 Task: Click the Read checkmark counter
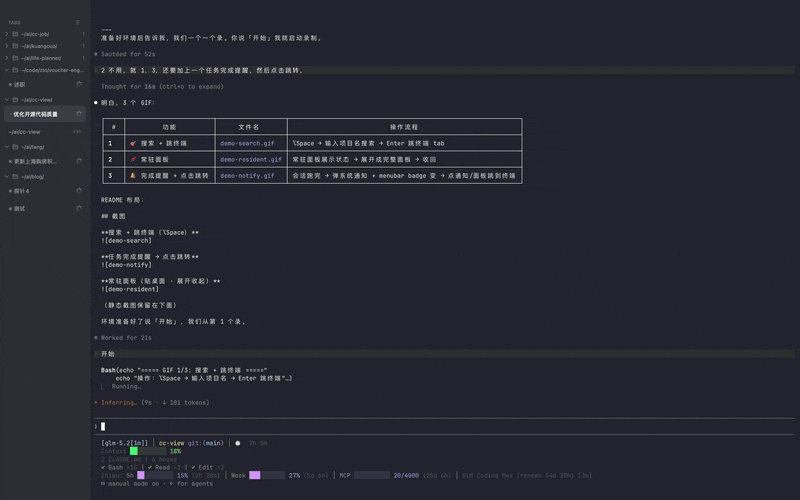[164, 467]
